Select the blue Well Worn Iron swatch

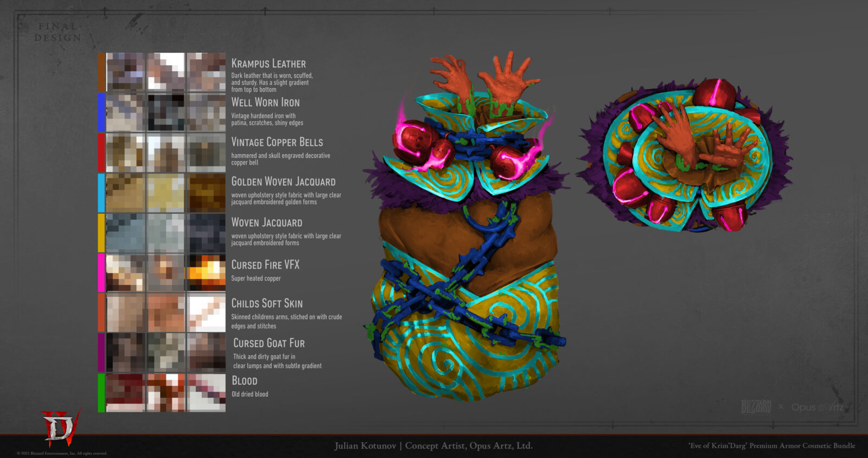pos(101,112)
